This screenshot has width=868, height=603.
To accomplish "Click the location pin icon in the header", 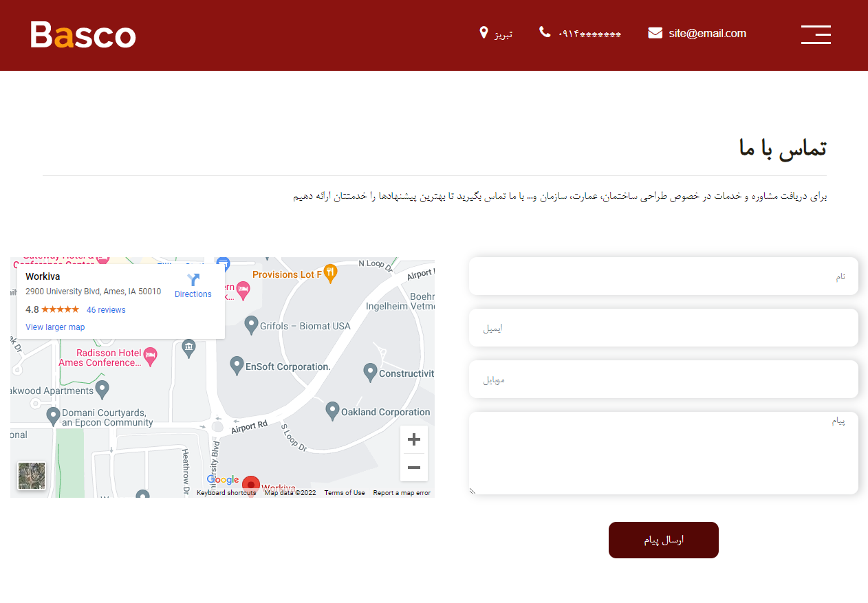I will click(x=484, y=32).
